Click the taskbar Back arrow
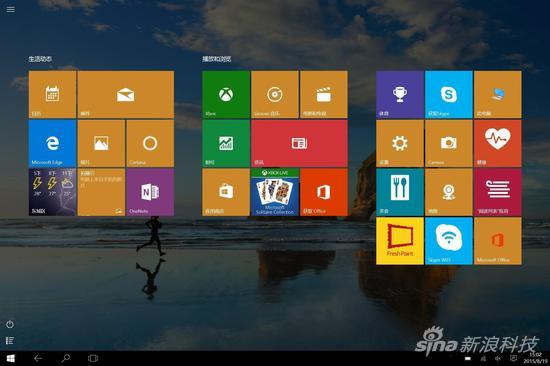Viewport: 550px width, 366px height. click(x=38, y=358)
